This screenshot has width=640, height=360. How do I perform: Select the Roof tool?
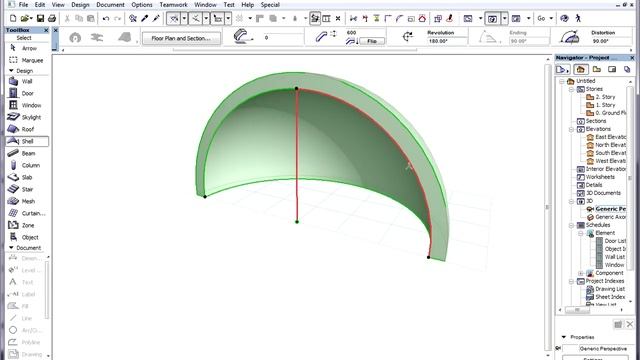click(x=27, y=129)
